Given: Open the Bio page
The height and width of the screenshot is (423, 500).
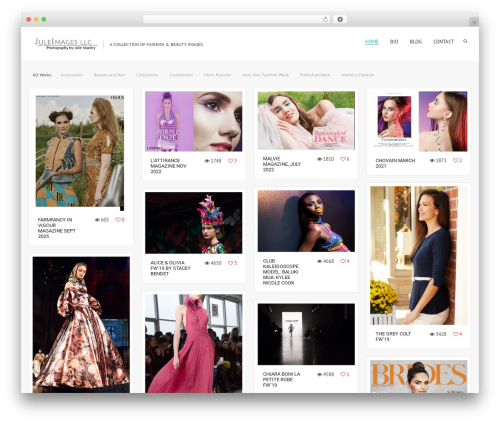Looking at the screenshot, I should (x=394, y=42).
